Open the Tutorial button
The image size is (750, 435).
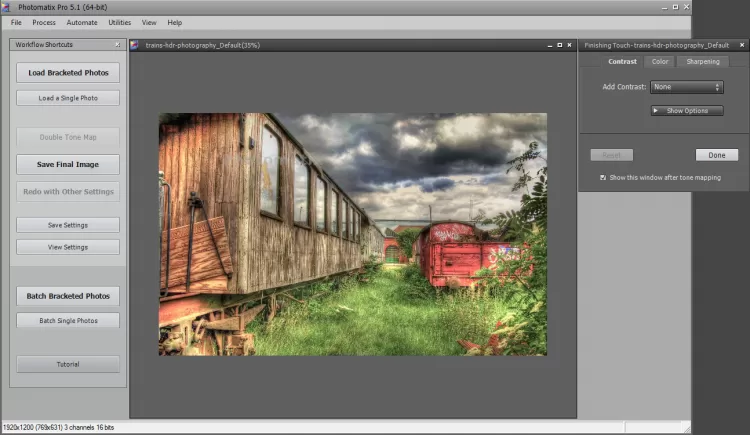pyautogui.click(x=68, y=364)
